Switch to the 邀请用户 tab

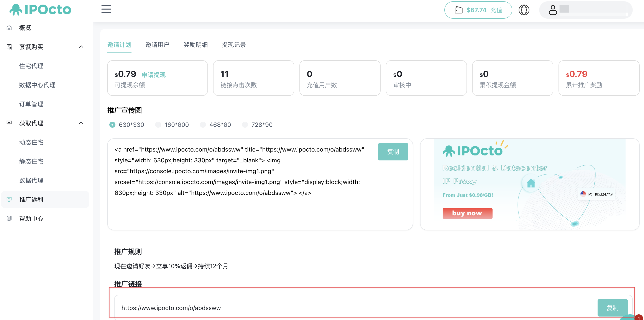[x=157, y=45]
